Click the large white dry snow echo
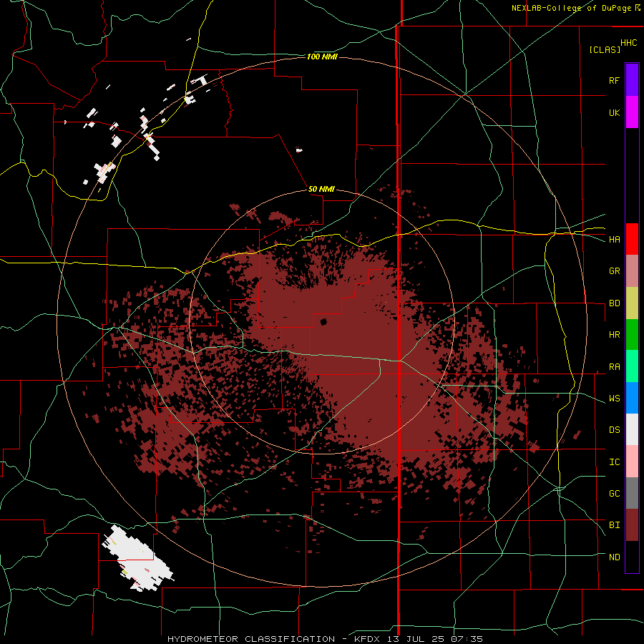This screenshot has width=644, height=644. [137, 558]
